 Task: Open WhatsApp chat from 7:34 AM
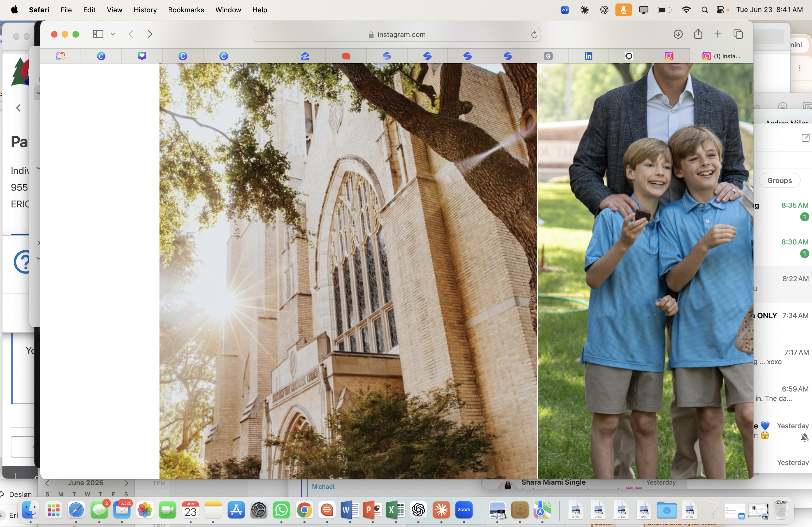coord(782,321)
